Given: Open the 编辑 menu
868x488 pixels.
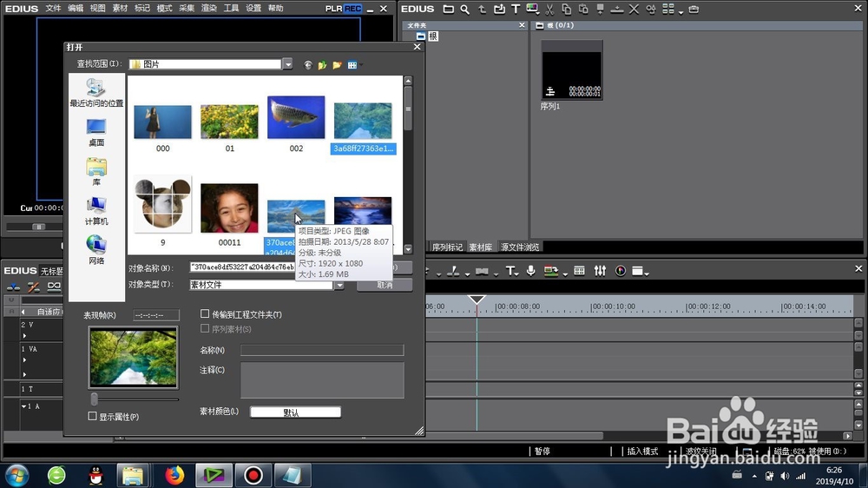Looking at the screenshot, I should (76, 9).
